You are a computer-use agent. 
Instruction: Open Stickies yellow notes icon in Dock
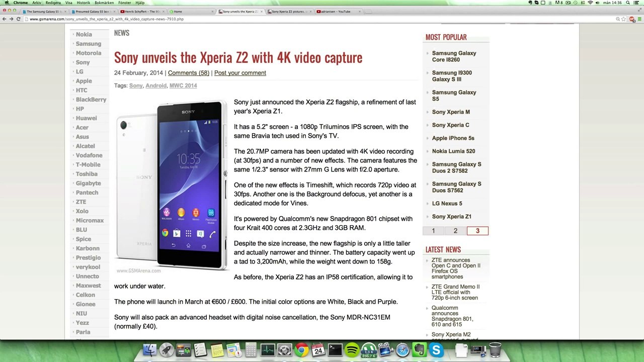pyautogui.click(x=217, y=349)
